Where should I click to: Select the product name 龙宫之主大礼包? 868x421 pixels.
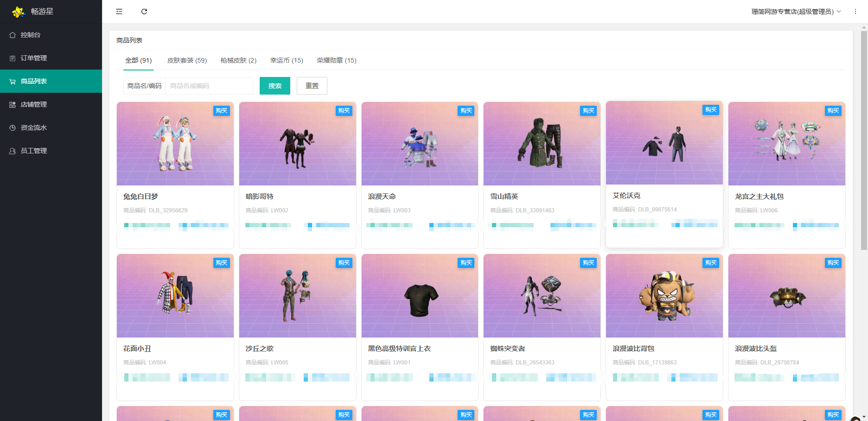coord(759,197)
